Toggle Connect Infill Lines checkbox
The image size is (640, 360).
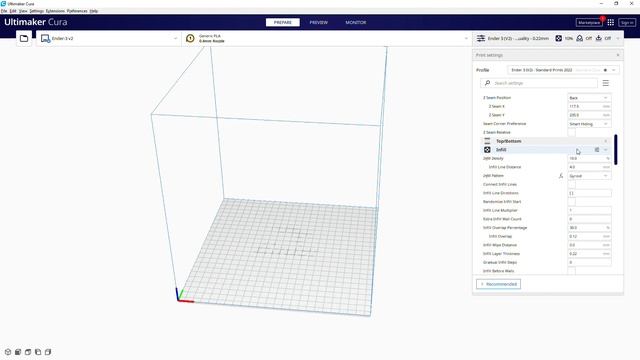[x=571, y=184]
